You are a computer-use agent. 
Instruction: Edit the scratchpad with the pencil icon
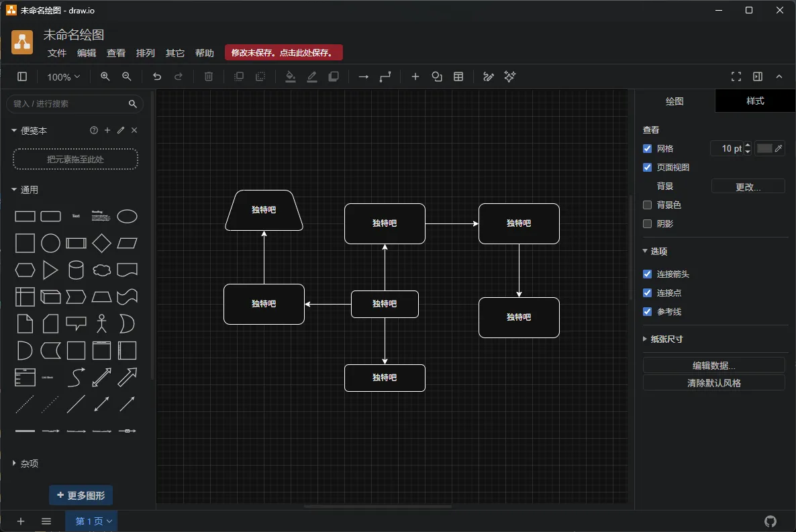tap(121, 130)
